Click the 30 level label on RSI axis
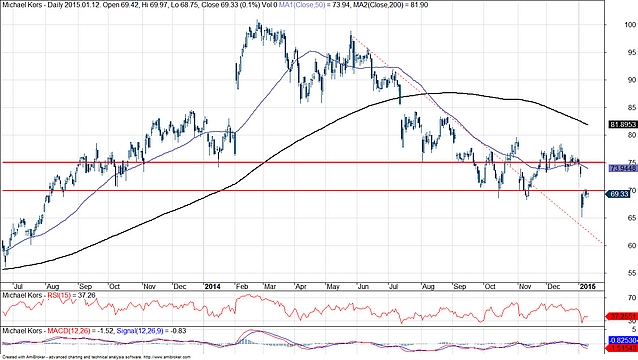Screen dimensions: 638x360 pyautogui.click(x=632, y=321)
